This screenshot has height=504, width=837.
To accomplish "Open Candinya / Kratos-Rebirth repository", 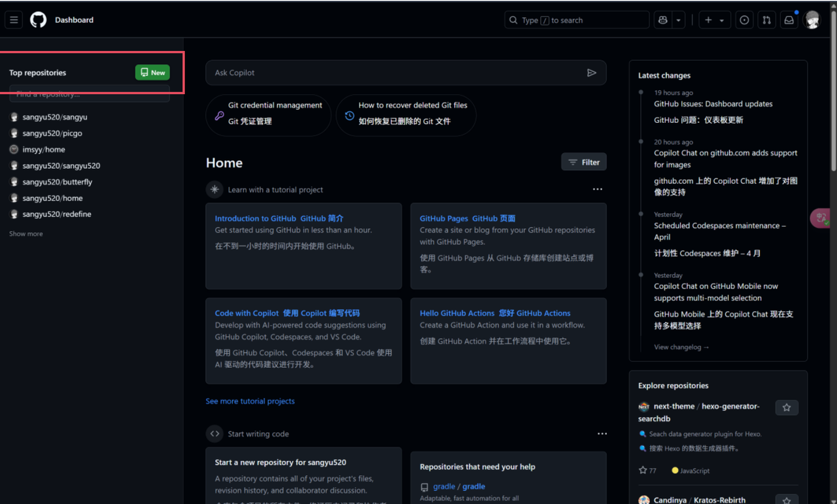I will [x=700, y=500].
